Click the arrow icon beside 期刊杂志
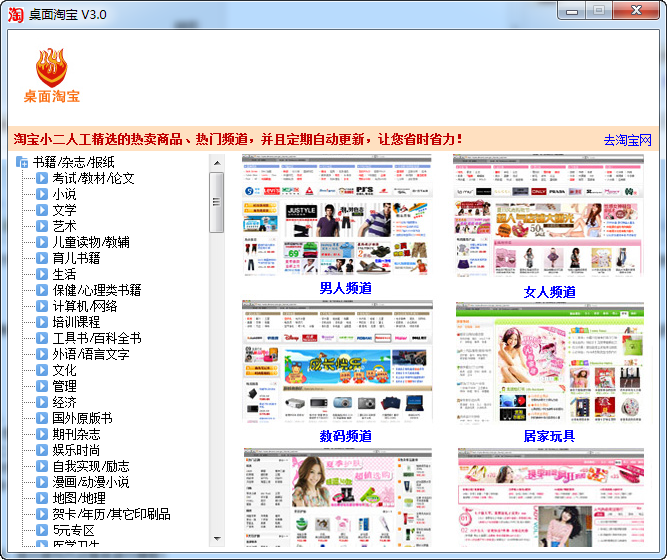The height and width of the screenshot is (560, 667). pos(42,434)
